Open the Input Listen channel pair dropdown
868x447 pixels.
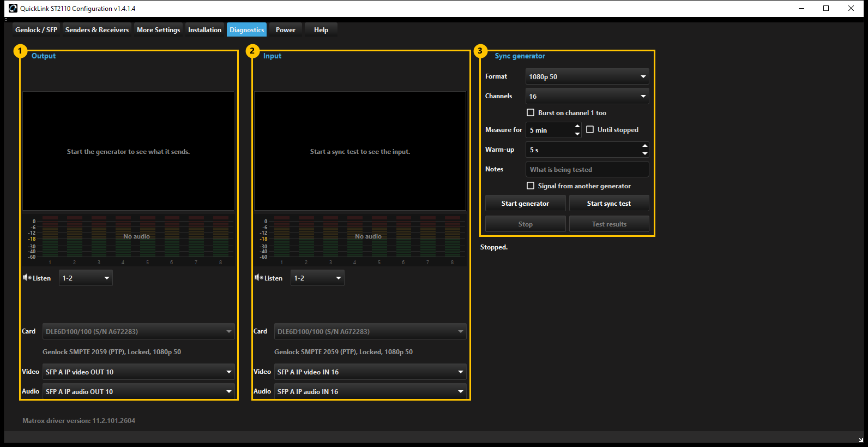(x=317, y=278)
